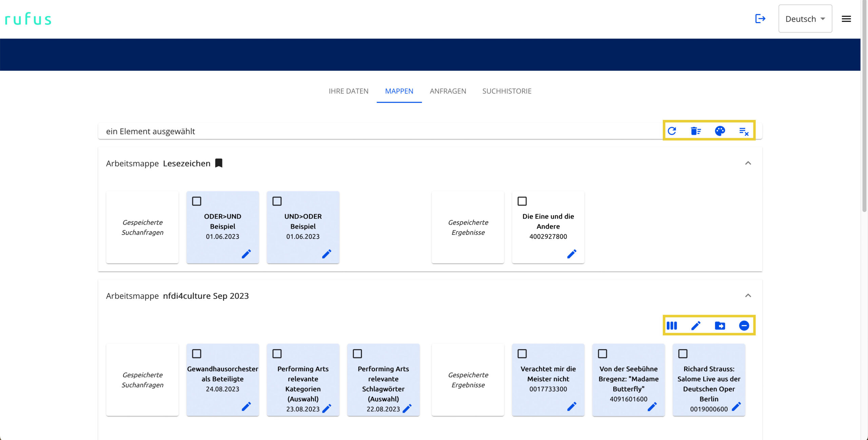
Task: Click the rufus logo link
Action: [x=28, y=19]
